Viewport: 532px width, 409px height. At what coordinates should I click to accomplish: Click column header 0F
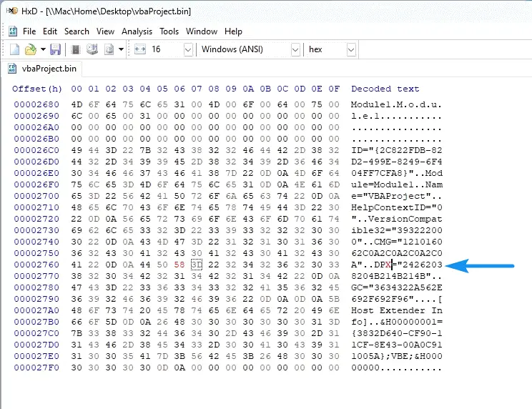pos(334,89)
